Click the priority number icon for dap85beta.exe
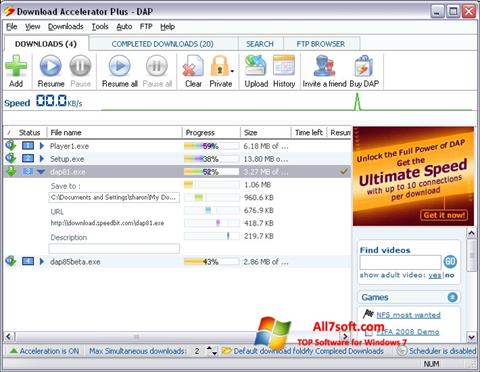The image size is (480, 372). 28,261
